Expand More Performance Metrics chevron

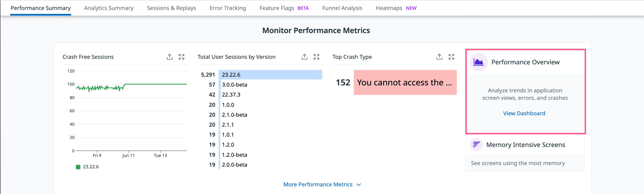point(359,185)
